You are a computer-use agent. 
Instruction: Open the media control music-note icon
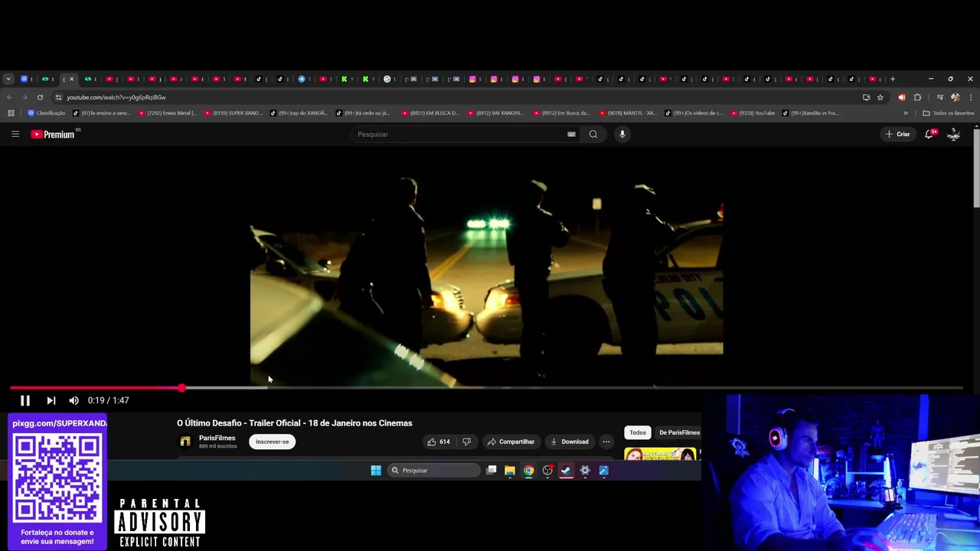(x=939, y=97)
